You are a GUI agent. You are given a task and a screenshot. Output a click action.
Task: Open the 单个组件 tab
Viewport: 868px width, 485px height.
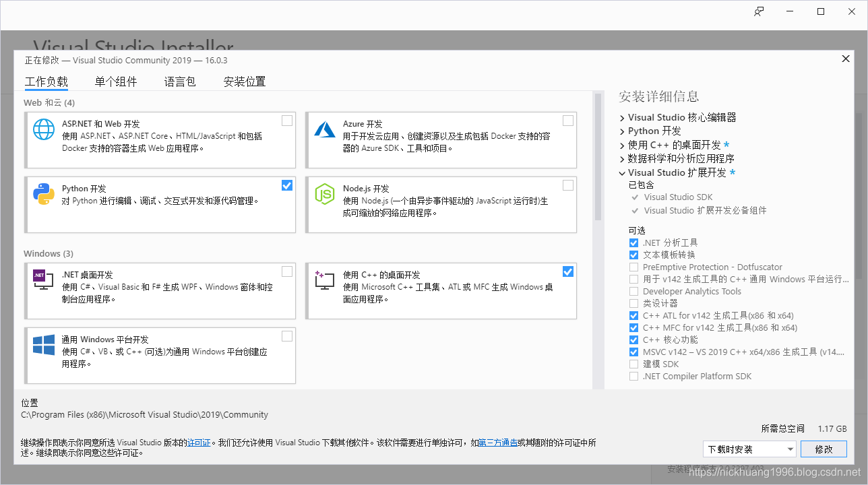tap(116, 82)
